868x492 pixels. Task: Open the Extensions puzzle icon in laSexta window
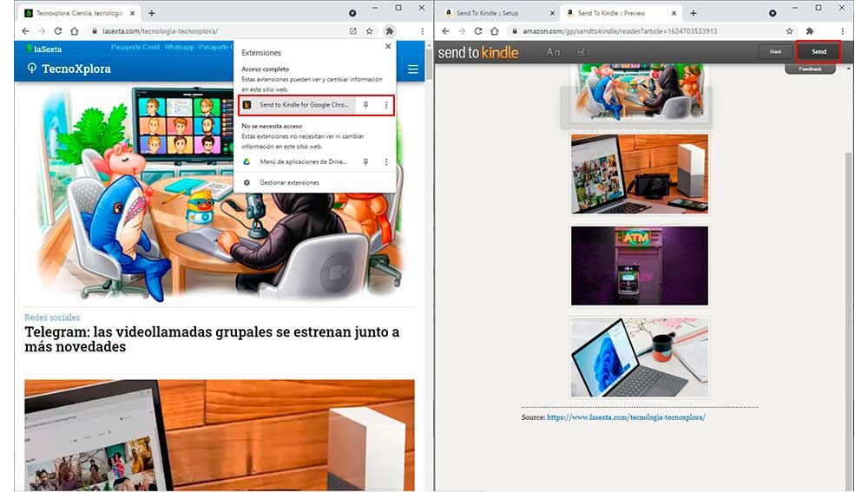pyautogui.click(x=389, y=31)
